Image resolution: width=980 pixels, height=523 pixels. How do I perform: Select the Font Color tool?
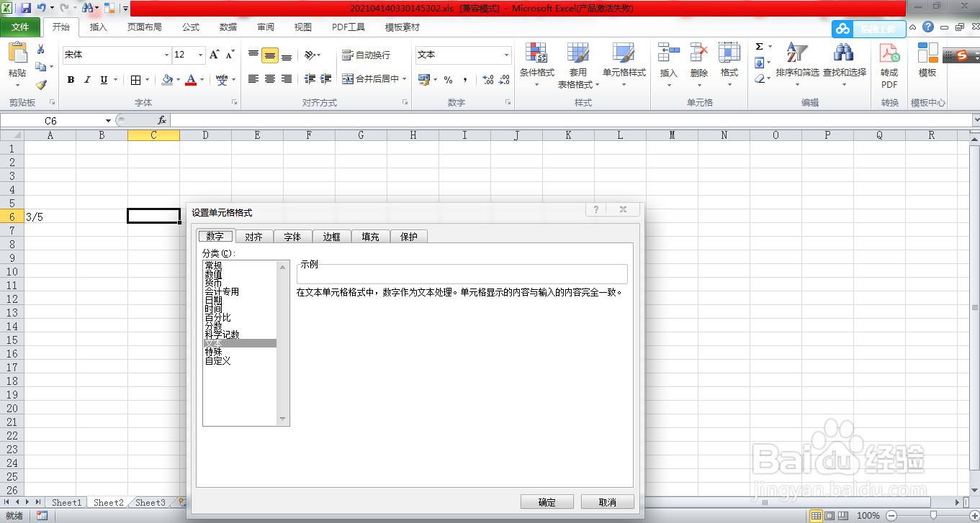tap(190, 79)
